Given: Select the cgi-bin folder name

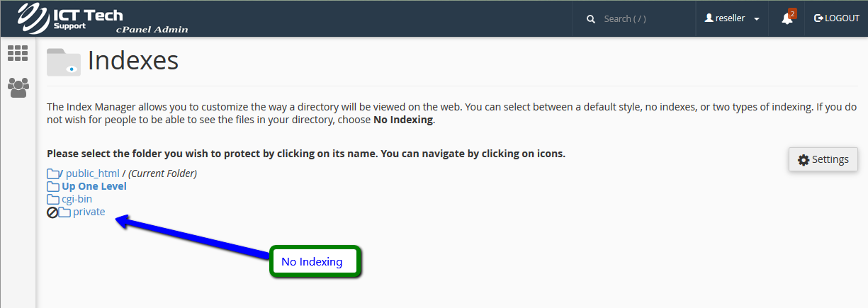Looking at the screenshot, I should pos(77,199).
